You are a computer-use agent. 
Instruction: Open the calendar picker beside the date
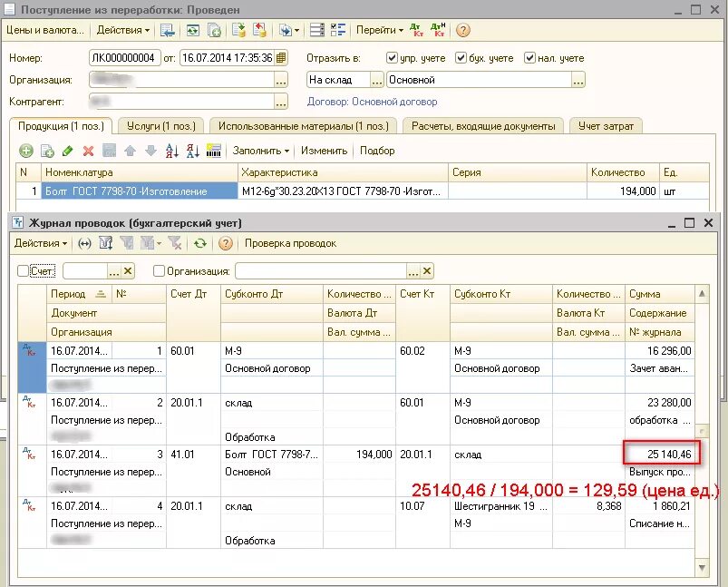281,58
